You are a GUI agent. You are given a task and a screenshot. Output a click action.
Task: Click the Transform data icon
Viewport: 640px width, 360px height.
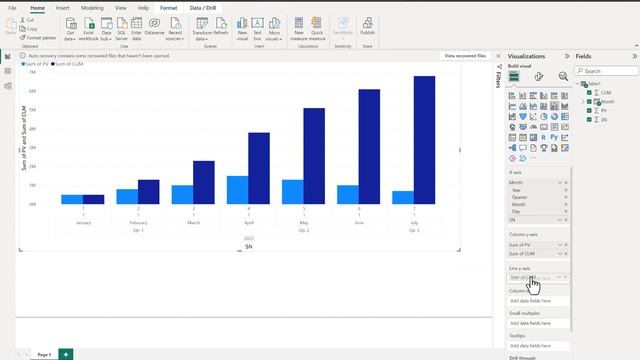(x=202, y=29)
